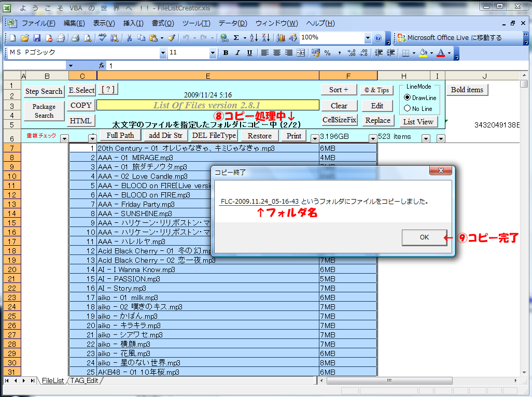Open the Chart Wizard icon
The image size is (532, 397).
click(x=281, y=38)
